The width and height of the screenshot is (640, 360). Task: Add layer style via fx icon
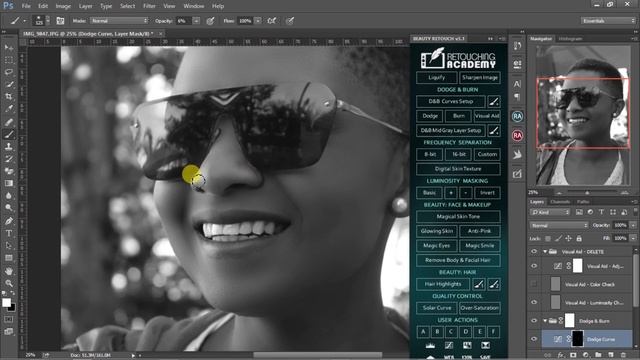(561, 355)
